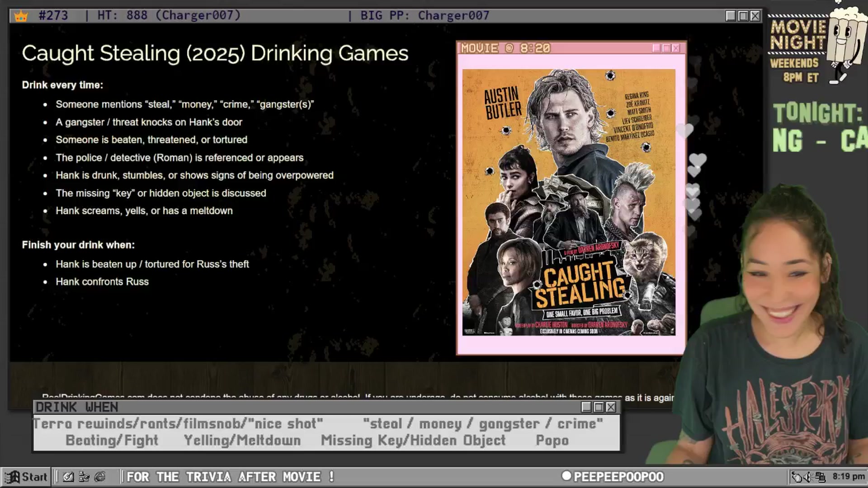Click 'Terra rewinds/rants/filmsnob' in DRINK WHEN window
868x488 pixels.
coord(179,424)
